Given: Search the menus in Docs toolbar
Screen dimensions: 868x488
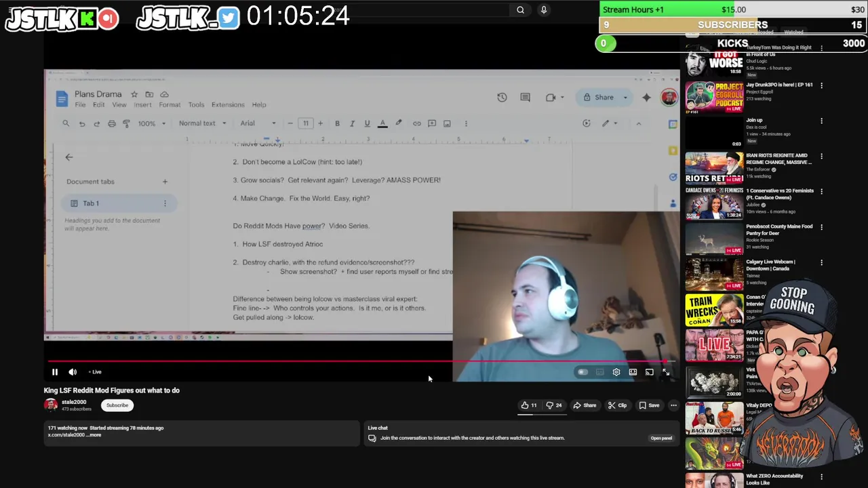Looking at the screenshot, I should point(66,123).
